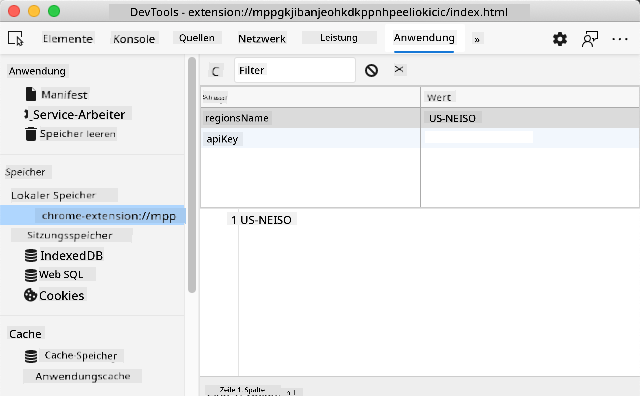Click the sidebar vertical scrollbar
640x396 pixels.
192,175
